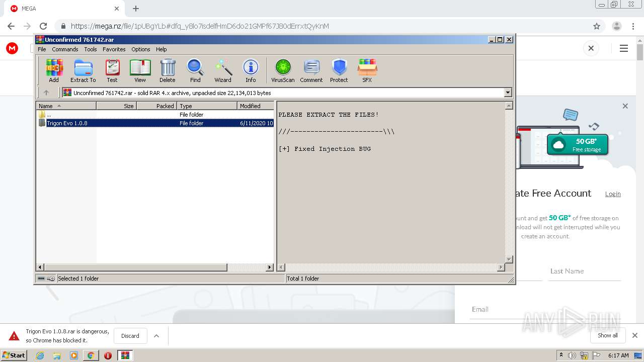Open the Find files tool

point(195,71)
